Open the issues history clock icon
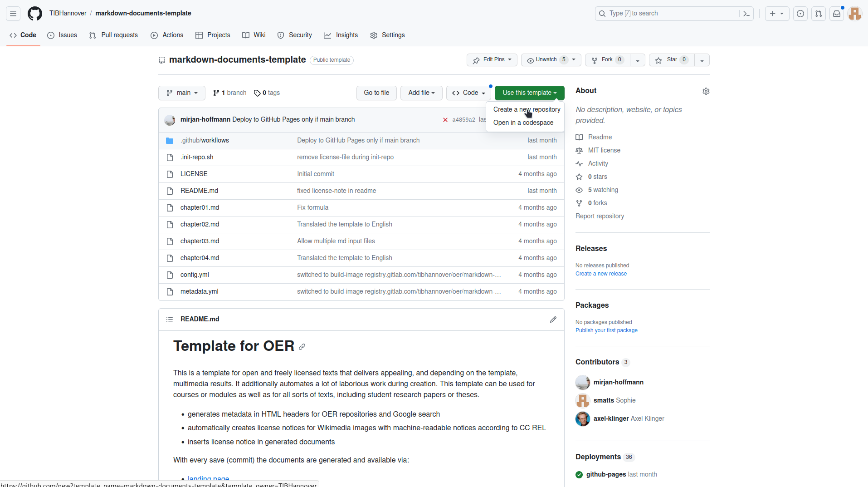 click(x=800, y=13)
